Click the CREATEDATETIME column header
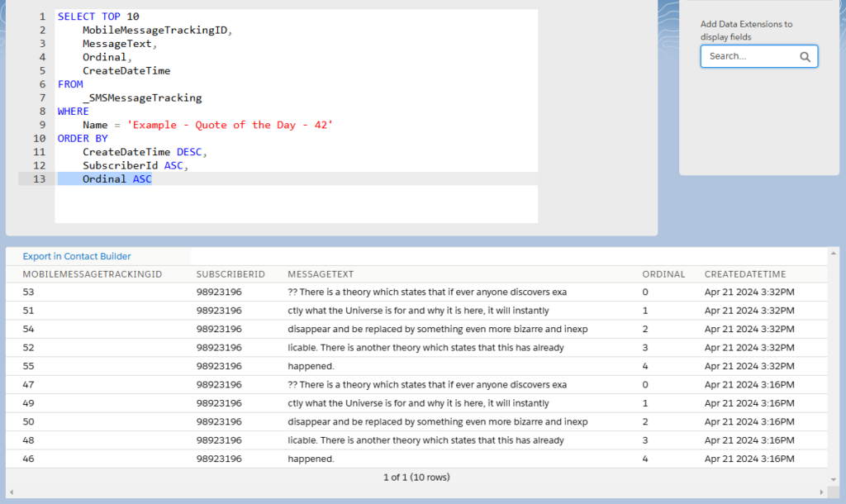 [745, 274]
